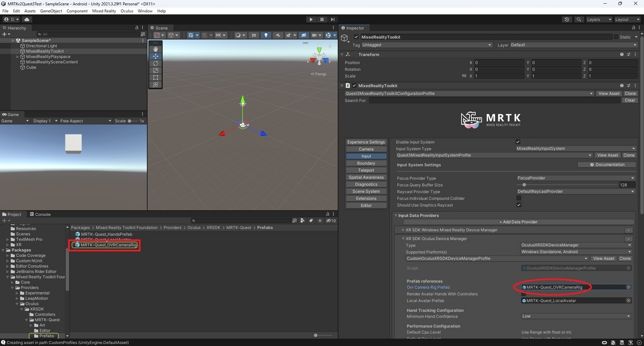Select MRTK-Quest_HandsPrefab asset
This screenshot has height=346, width=644.
[104, 234]
